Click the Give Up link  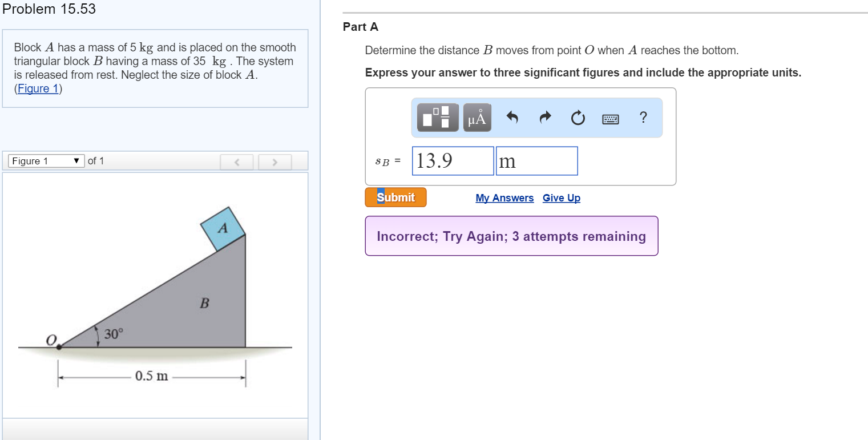(561, 197)
